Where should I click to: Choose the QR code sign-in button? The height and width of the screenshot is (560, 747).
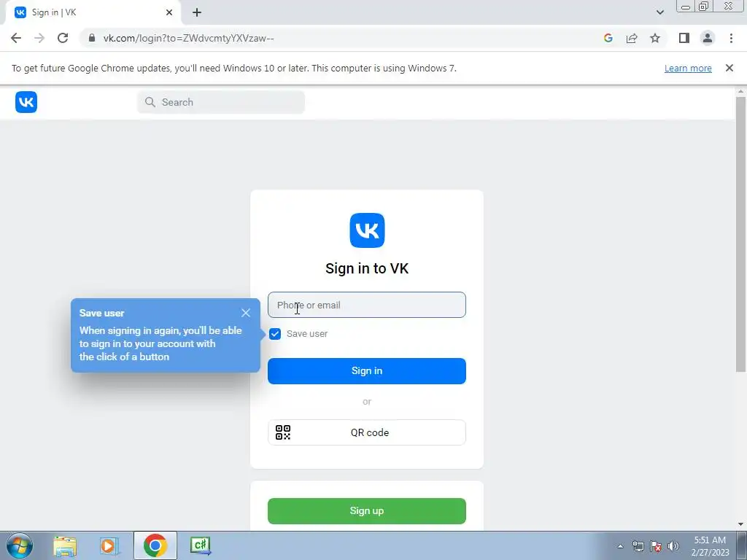point(367,432)
